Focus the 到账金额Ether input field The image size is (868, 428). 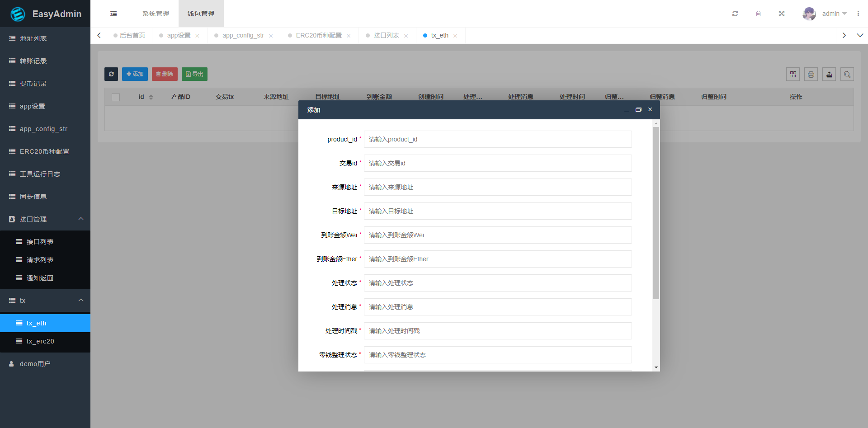click(x=498, y=259)
